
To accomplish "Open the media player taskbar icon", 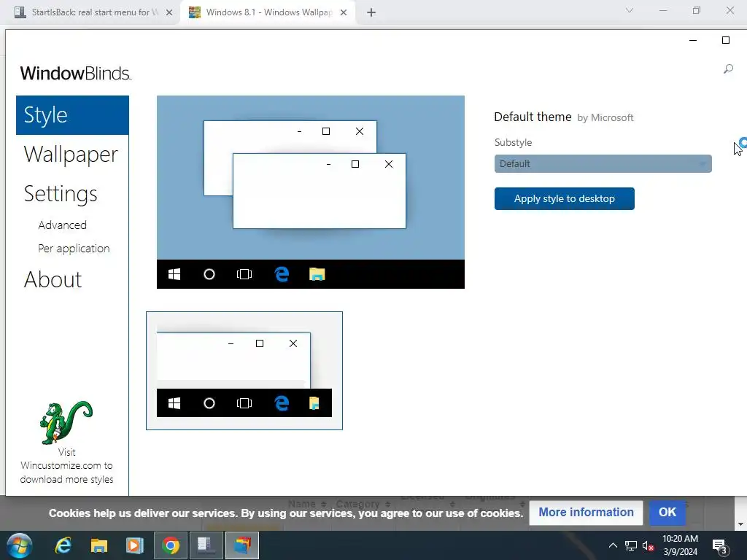I will (x=134, y=545).
